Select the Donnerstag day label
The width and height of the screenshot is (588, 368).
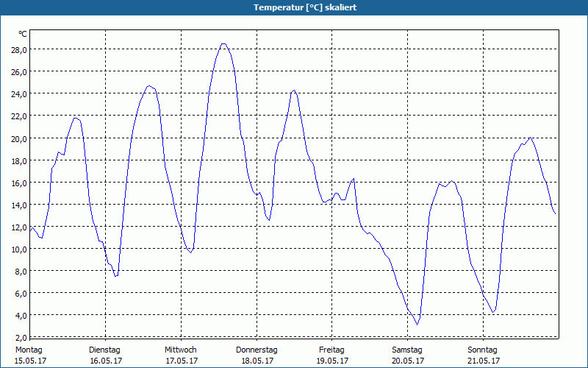(257, 350)
